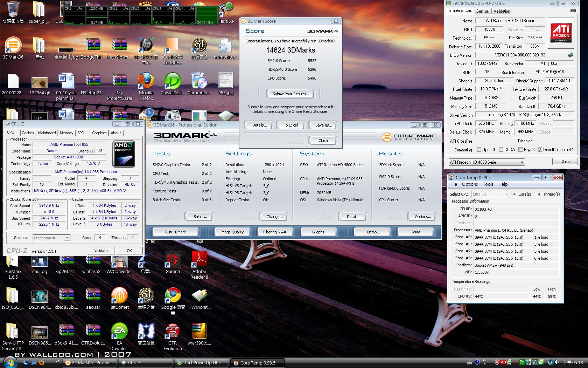Click the taskbar clock
Image resolution: width=588 pixels, height=368 pixels.
point(573,363)
